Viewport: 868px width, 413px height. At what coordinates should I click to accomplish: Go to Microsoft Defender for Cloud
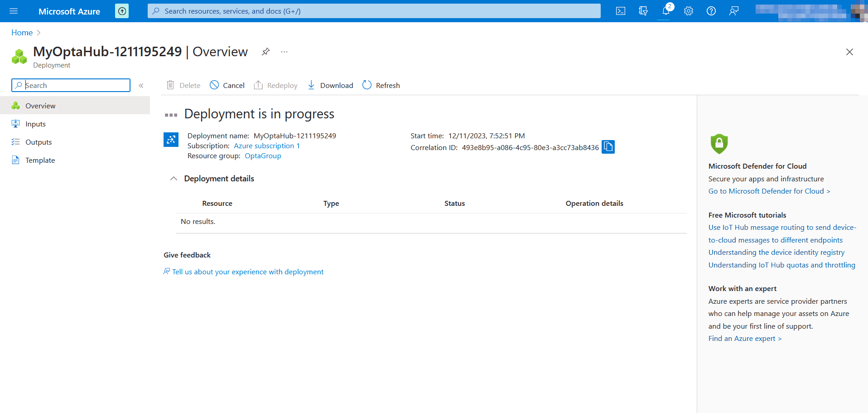click(x=769, y=191)
